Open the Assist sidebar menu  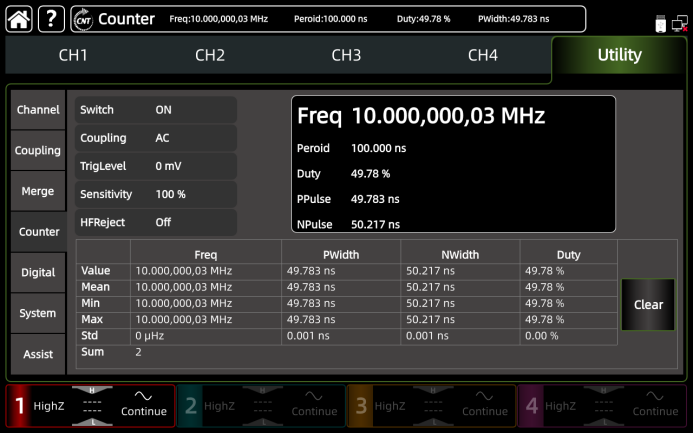[x=38, y=354]
